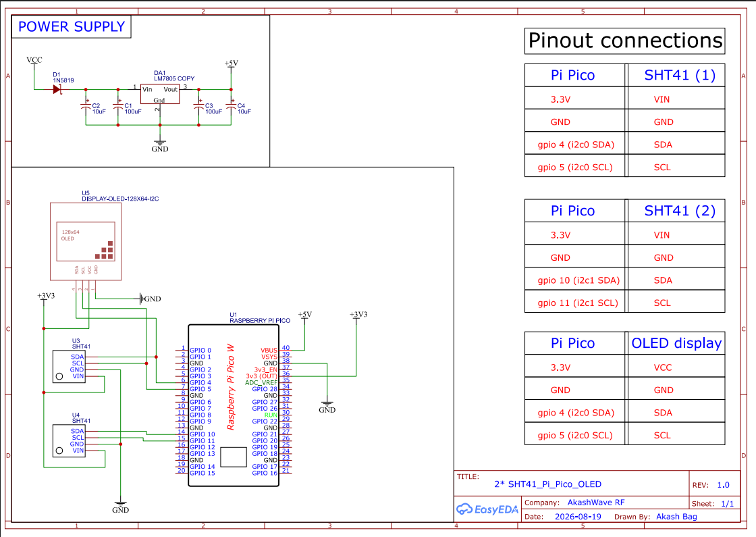Click the GND symbol at bottom left
The height and width of the screenshot is (537, 756).
coord(121,507)
